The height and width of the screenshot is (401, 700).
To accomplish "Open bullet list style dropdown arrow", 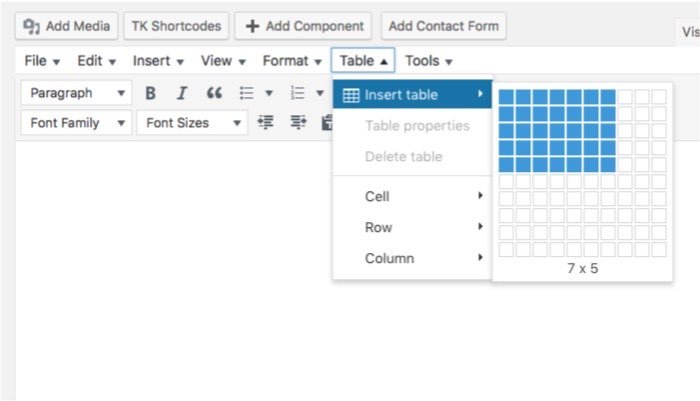I will (269, 93).
